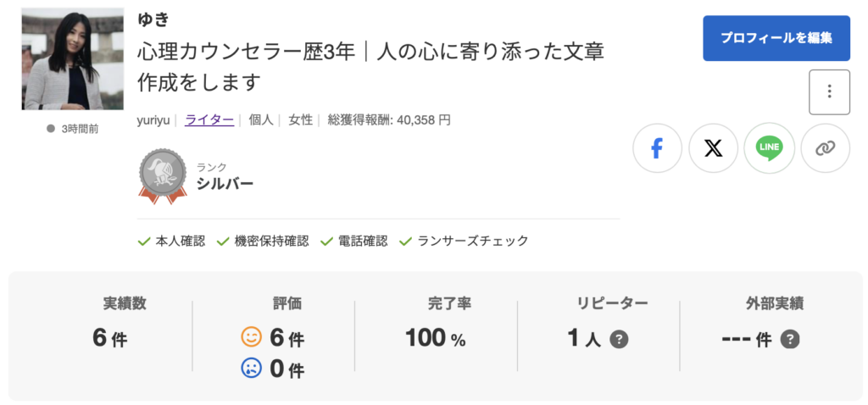This screenshot has height=405, width=868.
Task: Share profile on Facebook
Action: click(x=657, y=148)
